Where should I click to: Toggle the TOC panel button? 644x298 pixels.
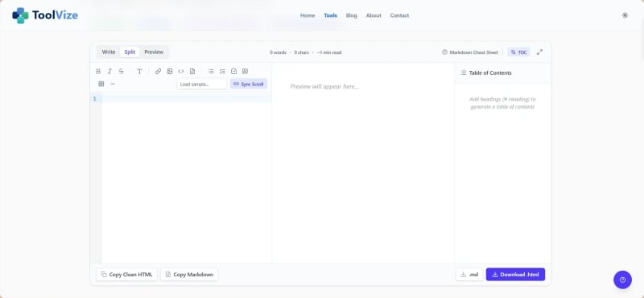[518, 52]
